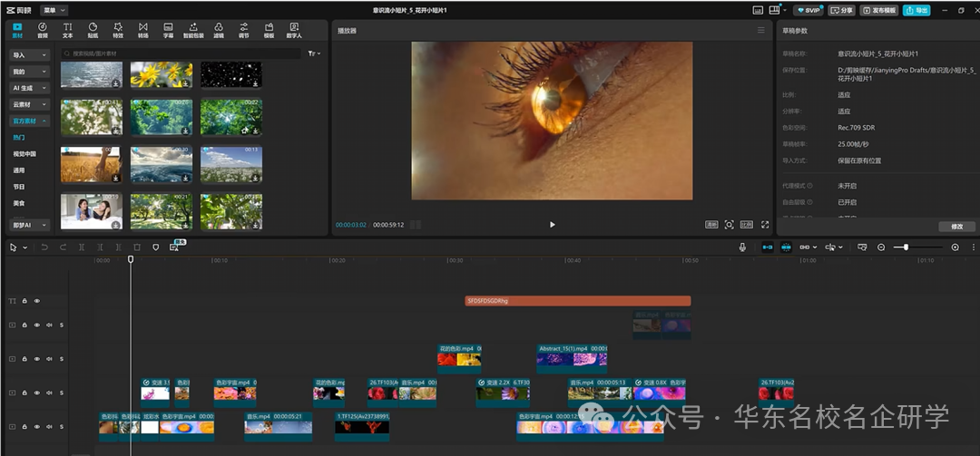Click the undo arrow in timeline toolbar
Image resolution: width=980 pixels, height=456 pixels.
pos(44,247)
